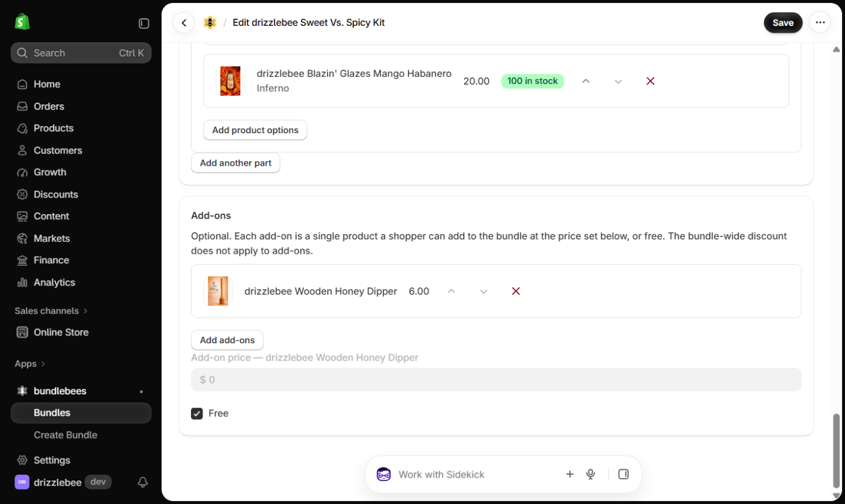Click the Work with Sidekick text box
This screenshot has height=504, width=845.
477,475
